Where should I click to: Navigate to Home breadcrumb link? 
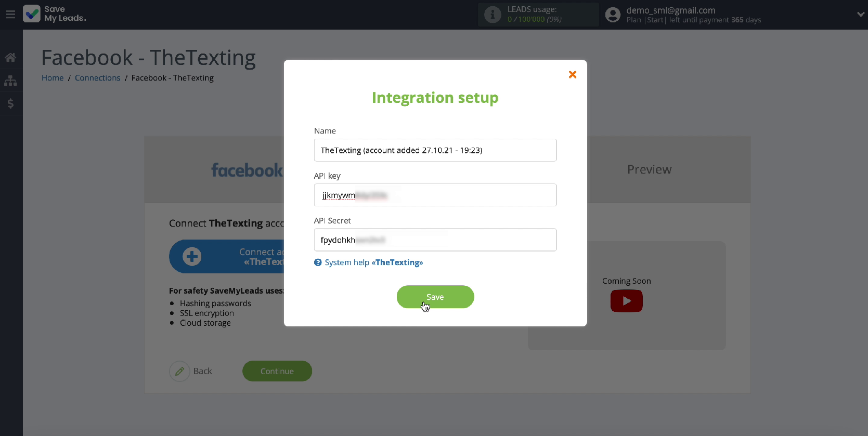53,78
